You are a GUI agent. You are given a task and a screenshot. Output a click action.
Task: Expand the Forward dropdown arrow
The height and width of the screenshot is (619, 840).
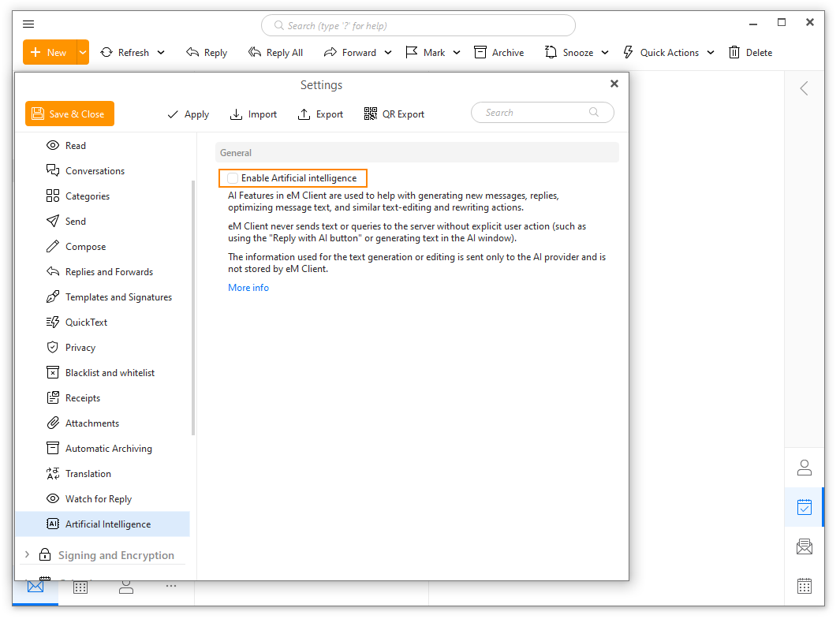pos(388,53)
